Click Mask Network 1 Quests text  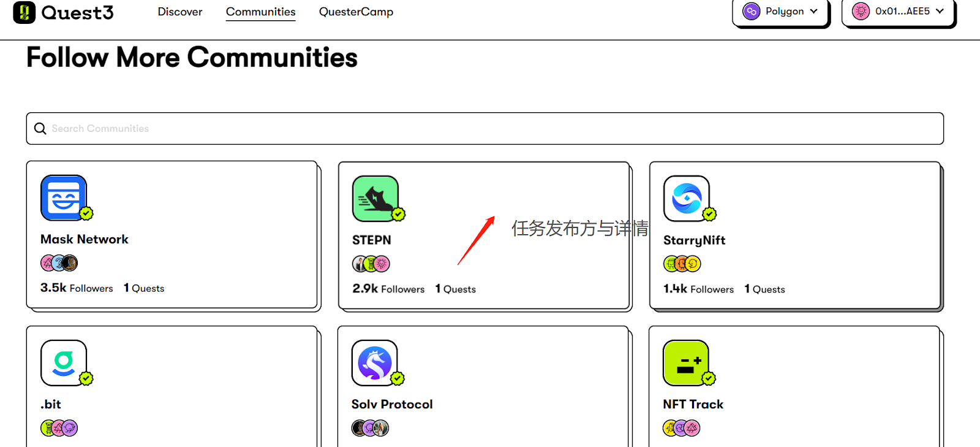[x=144, y=288]
